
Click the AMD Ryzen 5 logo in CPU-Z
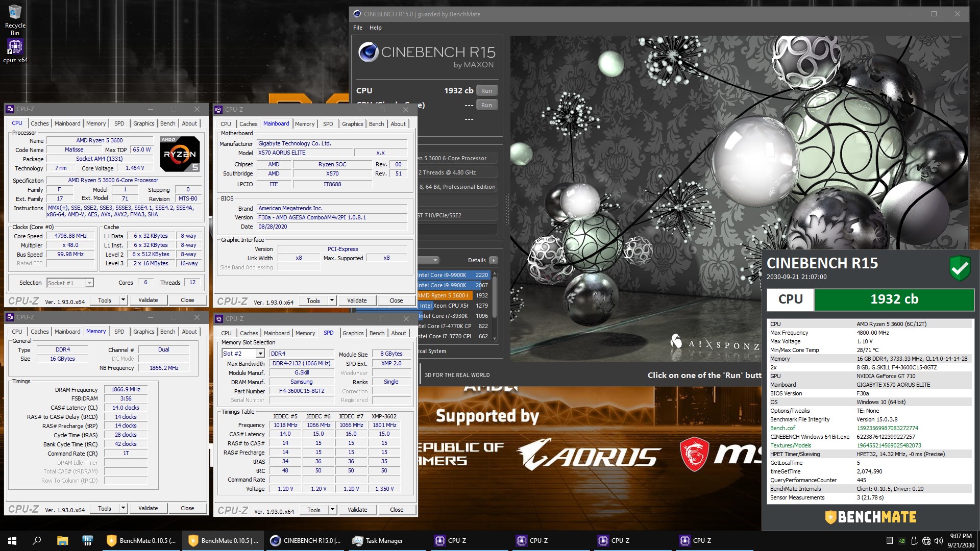[x=180, y=154]
